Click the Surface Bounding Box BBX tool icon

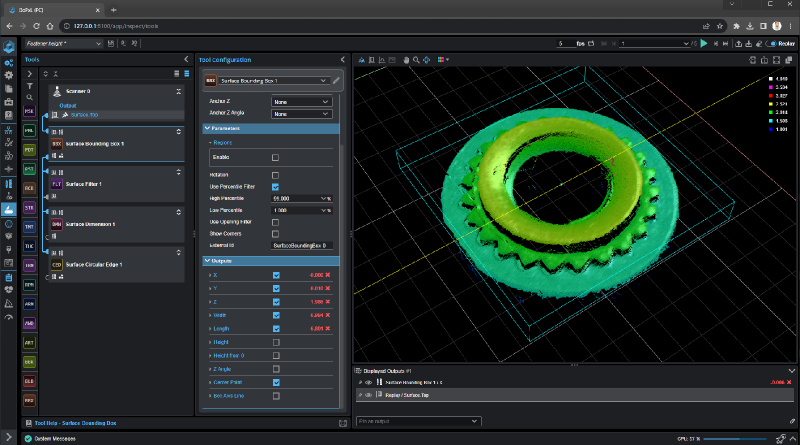point(57,143)
